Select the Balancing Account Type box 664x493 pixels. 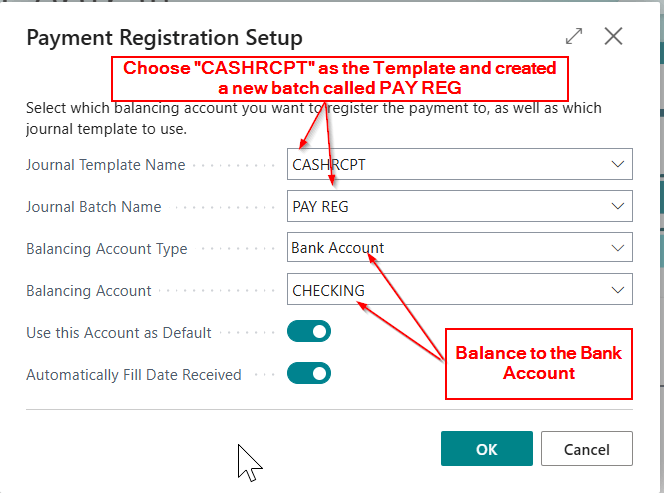click(459, 248)
